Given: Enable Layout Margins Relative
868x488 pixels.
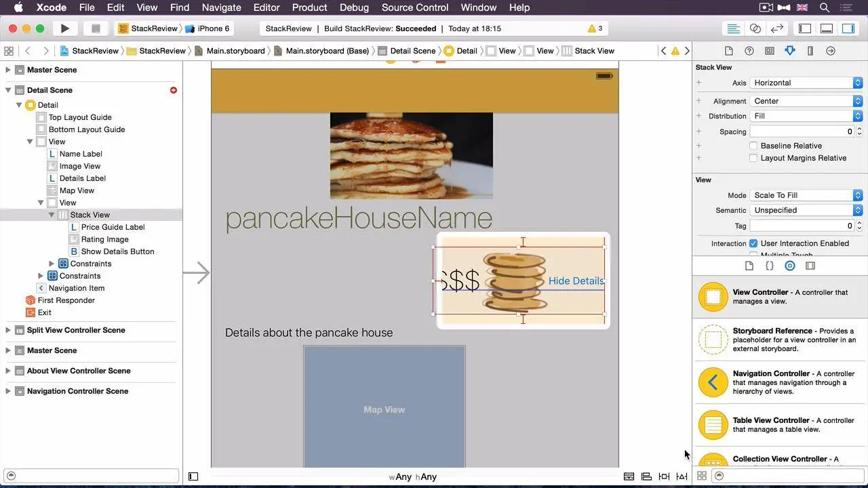Looking at the screenshot, I should coord(753,158).
